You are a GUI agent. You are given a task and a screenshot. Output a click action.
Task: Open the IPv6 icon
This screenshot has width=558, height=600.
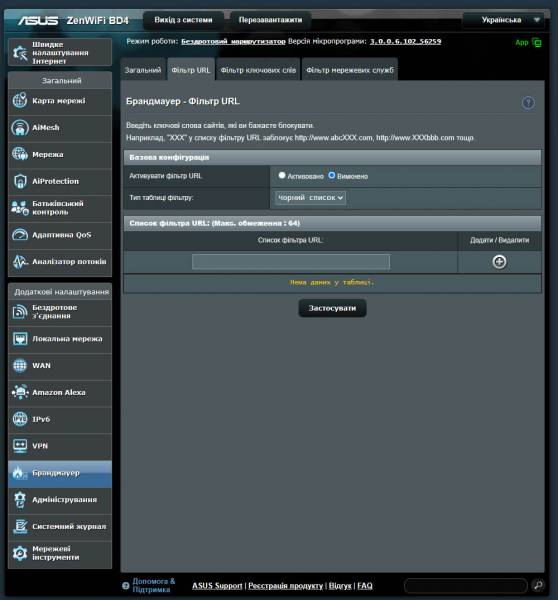(x=20, y=419)
